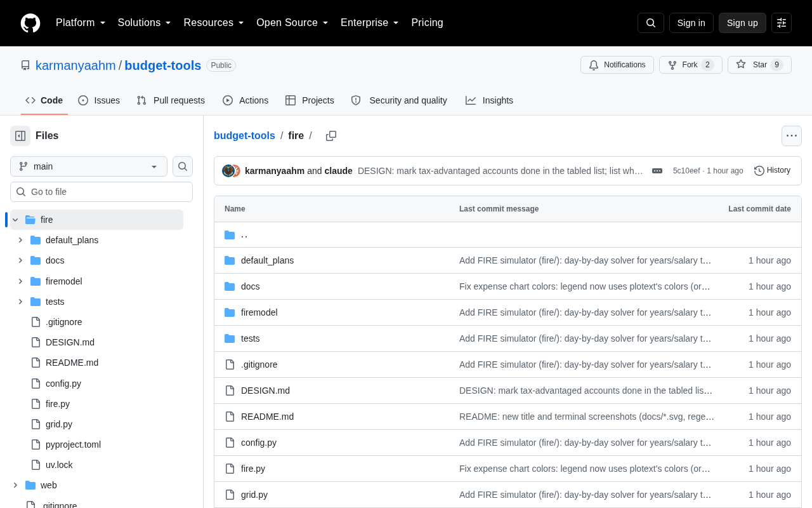Click the default_plans folder icon in the table
The height and width of the screenshot is (508, 812).
coord(230,260)
